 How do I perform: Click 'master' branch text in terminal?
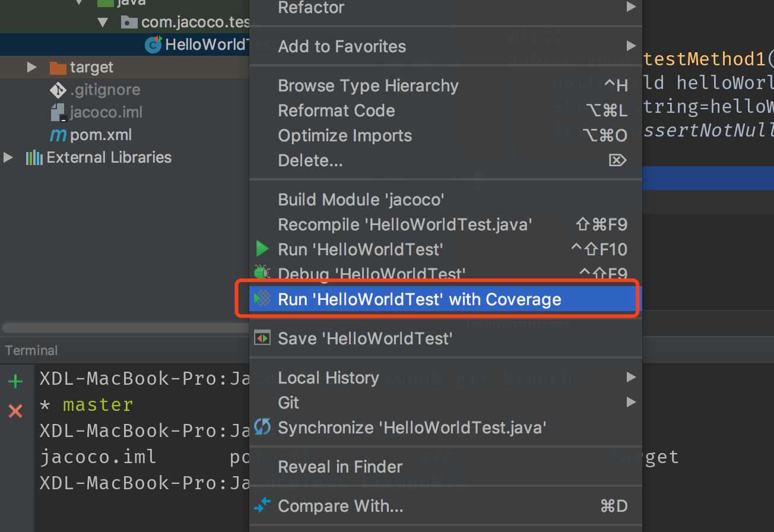tap(98, 405)
